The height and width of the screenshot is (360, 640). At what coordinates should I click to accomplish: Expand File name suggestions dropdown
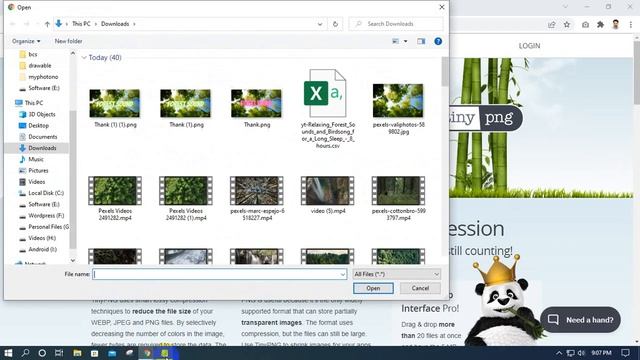343,274
